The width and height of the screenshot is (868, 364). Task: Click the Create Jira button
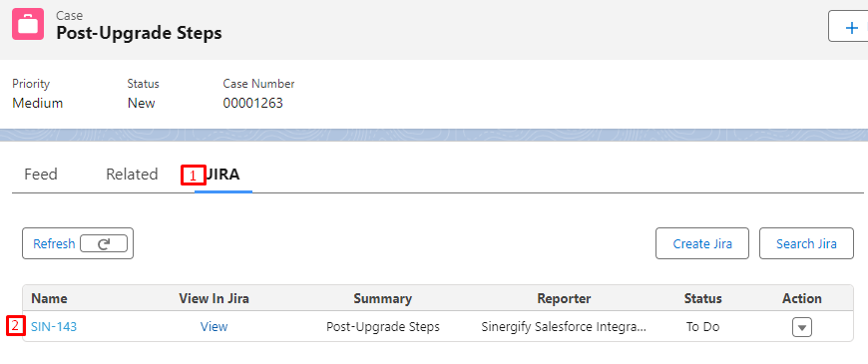pyautogui.click(x=702, y=243)
